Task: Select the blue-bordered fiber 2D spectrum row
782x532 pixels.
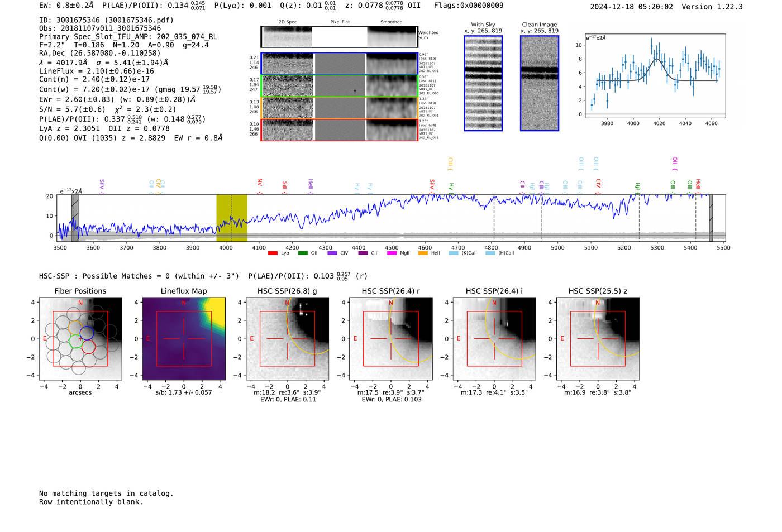Action: point(339,64)
